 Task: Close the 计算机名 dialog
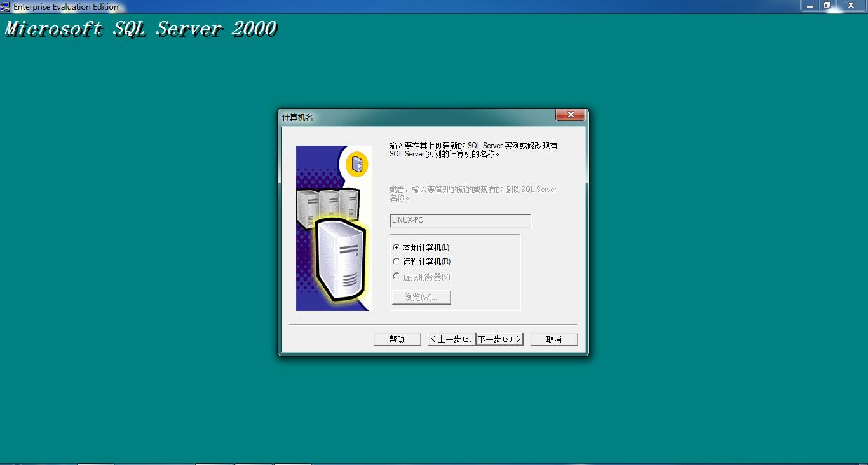570,115
